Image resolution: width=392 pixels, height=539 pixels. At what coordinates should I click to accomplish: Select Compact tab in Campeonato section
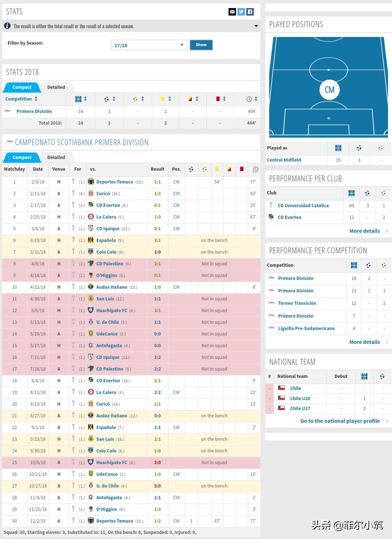22,157
